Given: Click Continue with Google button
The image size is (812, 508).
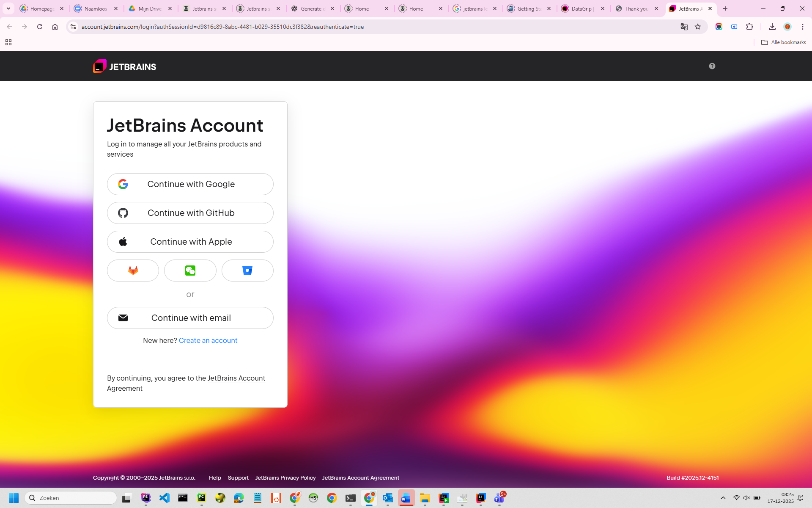Looking at the screenshot, I should pos(190,184).
